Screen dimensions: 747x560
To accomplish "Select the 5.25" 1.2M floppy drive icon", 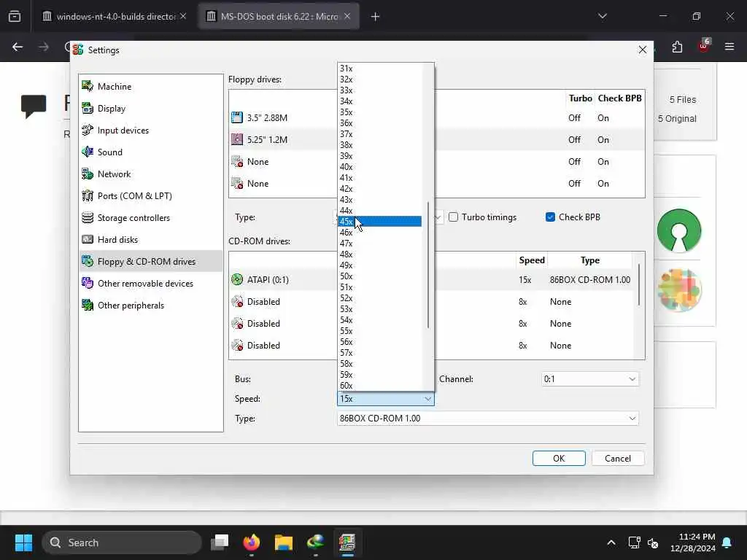I will (237, 139).
